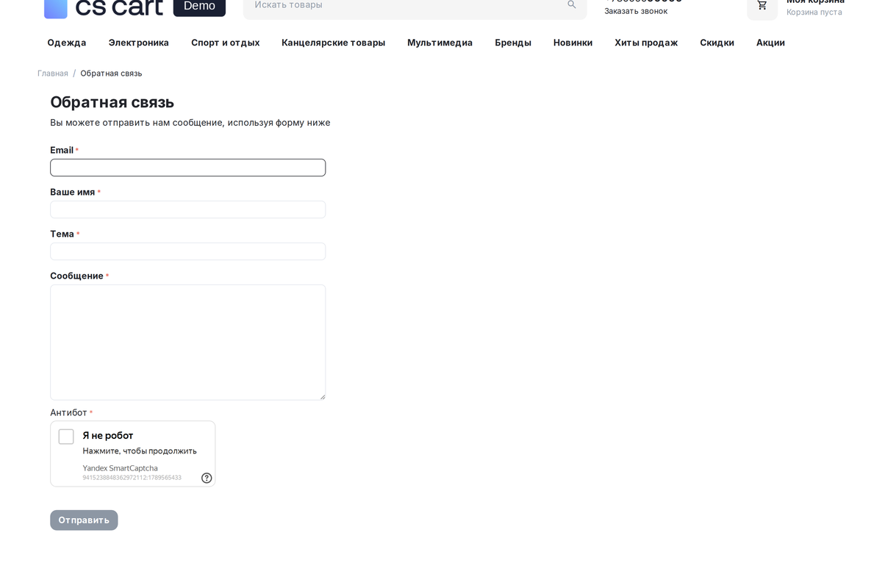Open the shopping cart icon
Image resolution: width=882 pixels, height=588 pixels.
tap(762, 5)
